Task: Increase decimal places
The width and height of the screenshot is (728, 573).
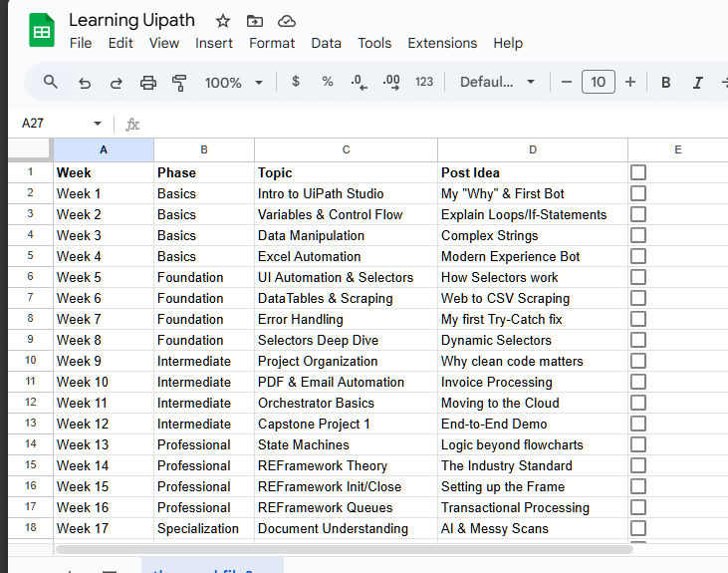Action: (x=391, y=83)
